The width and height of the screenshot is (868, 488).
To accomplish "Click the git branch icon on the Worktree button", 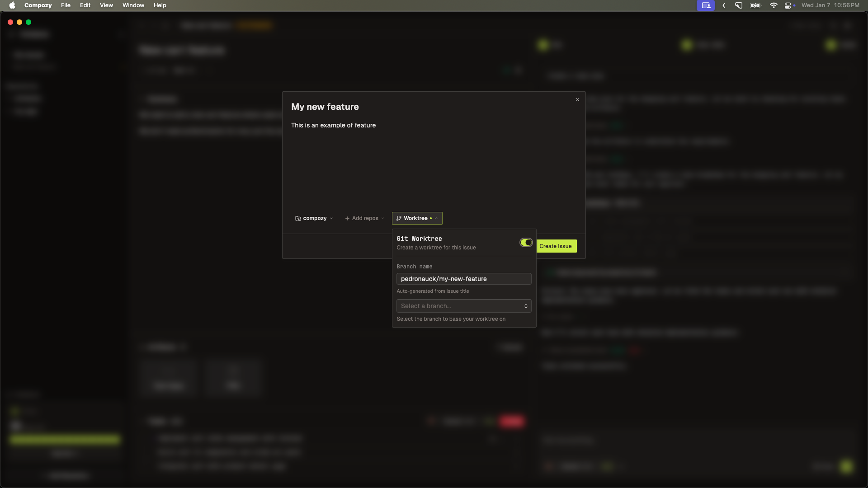I will click(398, 218).
